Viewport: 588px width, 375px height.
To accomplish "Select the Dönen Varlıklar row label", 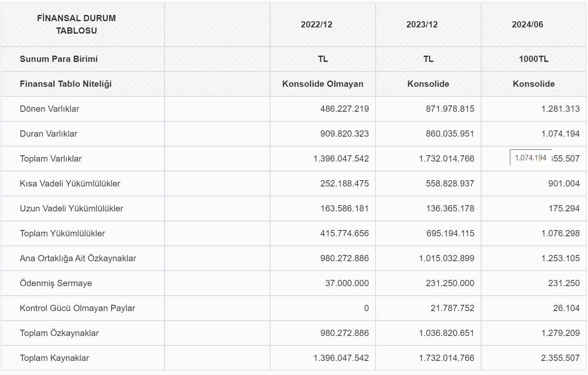I will 49,109.
